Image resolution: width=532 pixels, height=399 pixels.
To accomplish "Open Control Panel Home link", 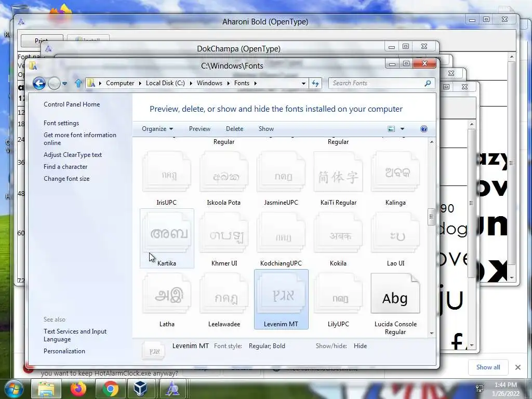I will point(72,104).
